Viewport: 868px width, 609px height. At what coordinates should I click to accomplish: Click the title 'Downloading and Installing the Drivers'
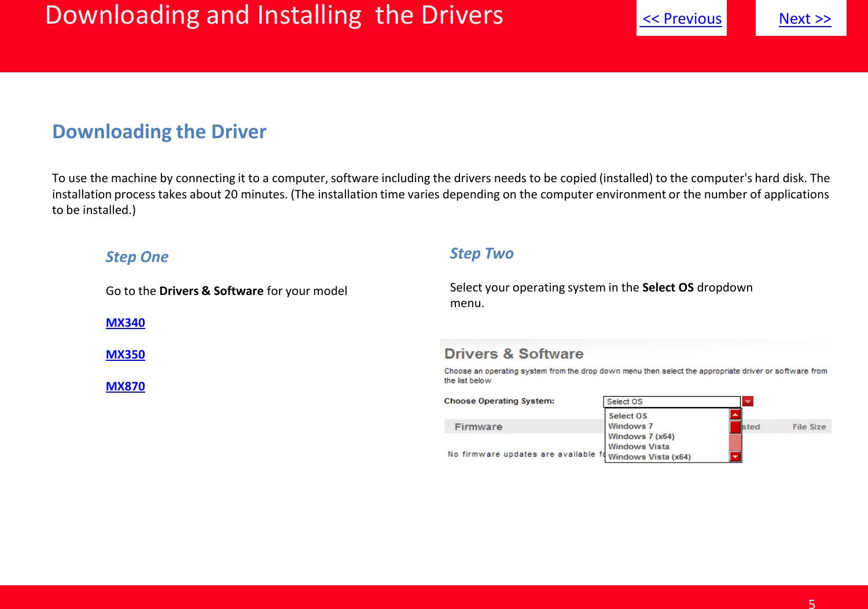tap(274, 15)
